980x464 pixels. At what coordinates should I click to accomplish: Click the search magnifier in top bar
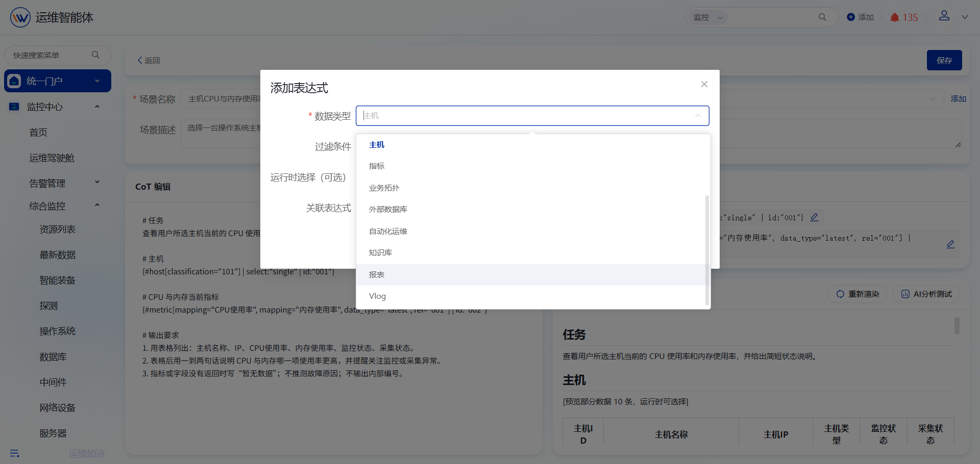822,17
